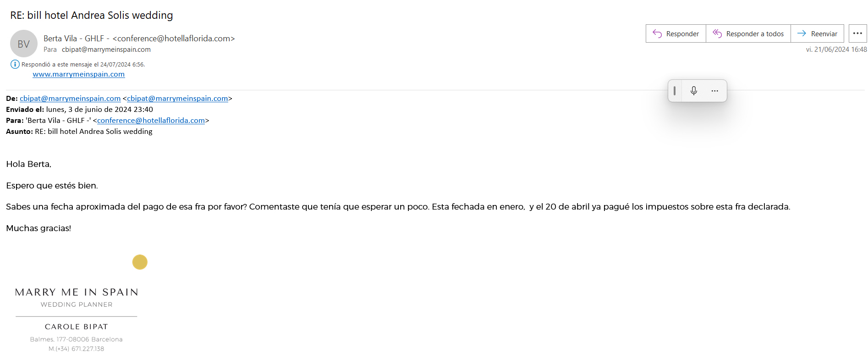Open the www.marrymeinspain.com link
This screenshot has width=868, height=360.
click(78, 74)
